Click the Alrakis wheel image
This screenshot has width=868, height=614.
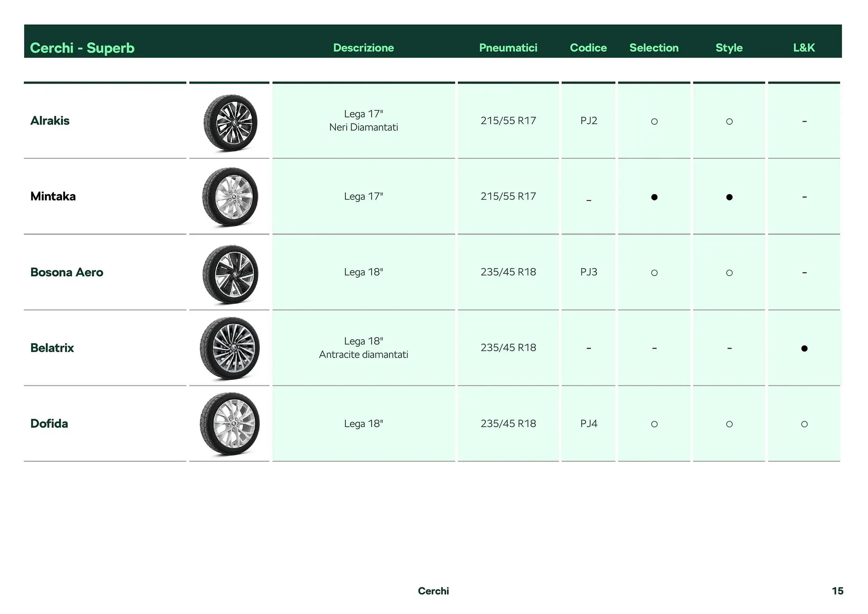click(x=230, y=123)
